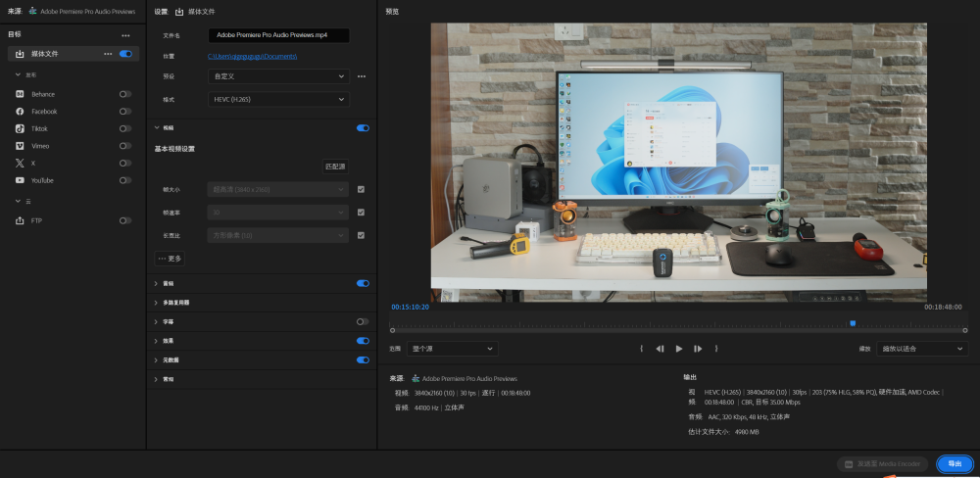The height and width of the screenshot is (478, 980).
Task: Enable the FTP upload switch
Action: (125, 220)
